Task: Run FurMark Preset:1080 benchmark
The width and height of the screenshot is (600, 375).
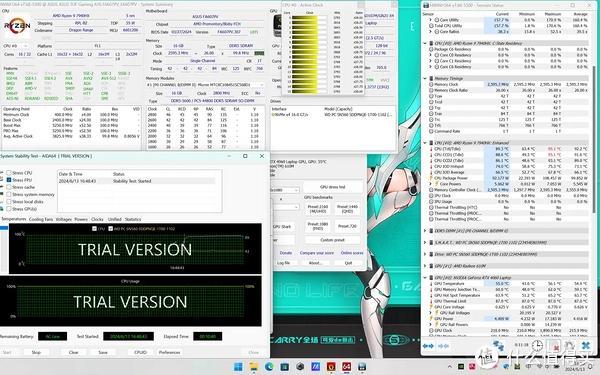Action: pos(318,226)
